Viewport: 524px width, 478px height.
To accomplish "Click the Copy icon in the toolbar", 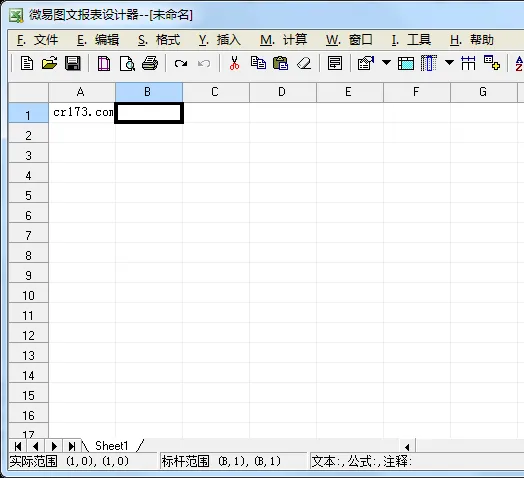I will 258,63.
